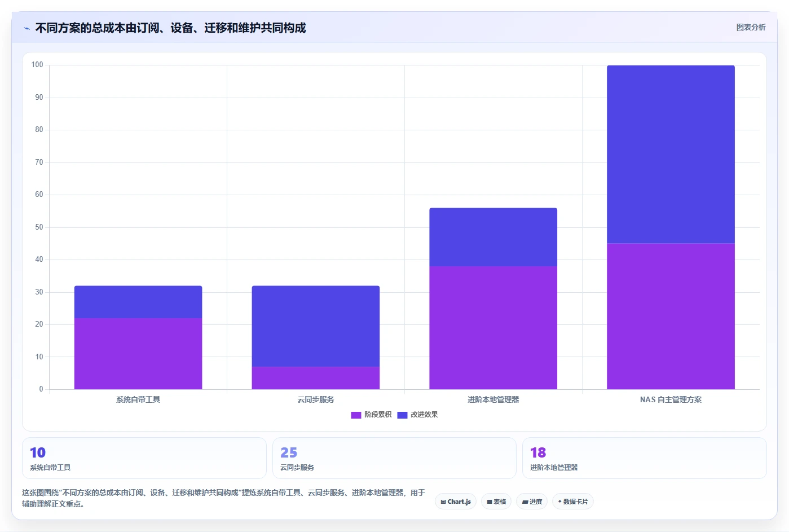Select the card showing 10 系统自带工具

(144, 458)
